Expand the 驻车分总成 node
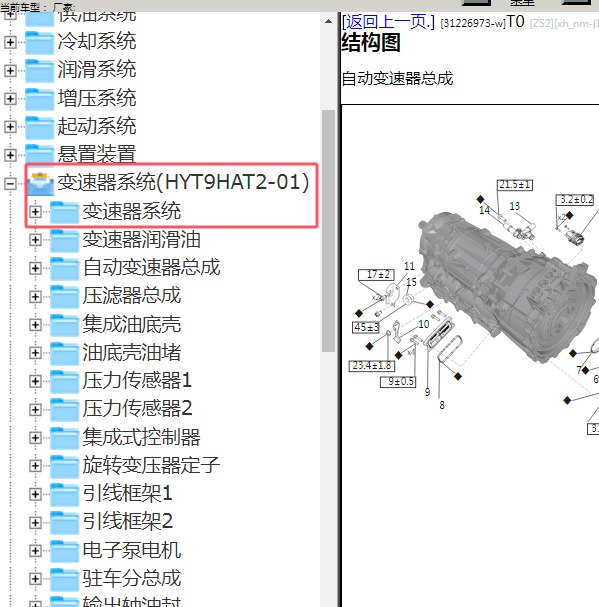 pyautogui.click(x=35, y=579)
